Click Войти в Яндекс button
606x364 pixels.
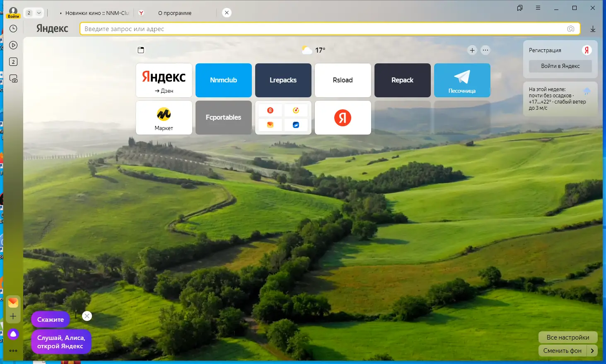(x=560, y=66)
